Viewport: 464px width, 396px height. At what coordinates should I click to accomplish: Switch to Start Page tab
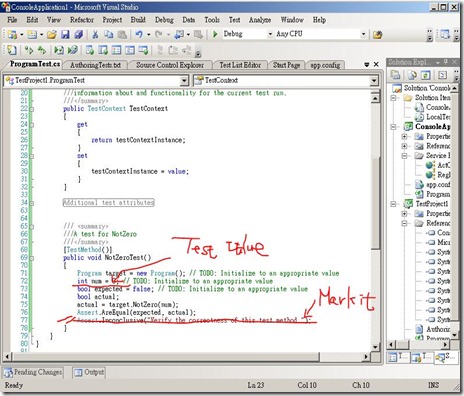pyautogui.click(x=287, y=65)
